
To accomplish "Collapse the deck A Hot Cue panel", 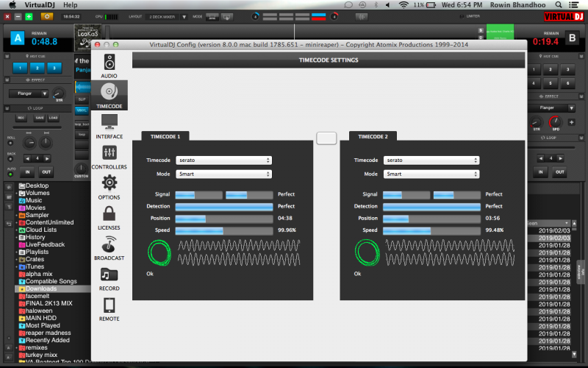I will click(7, 57).
